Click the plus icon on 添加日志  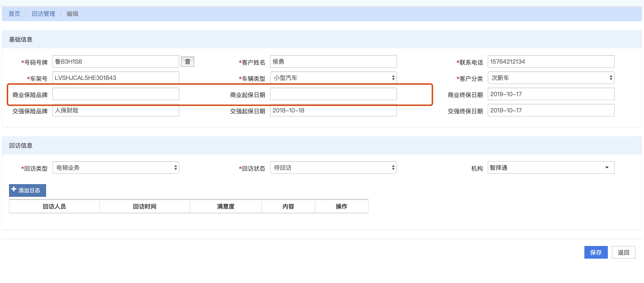14,189
